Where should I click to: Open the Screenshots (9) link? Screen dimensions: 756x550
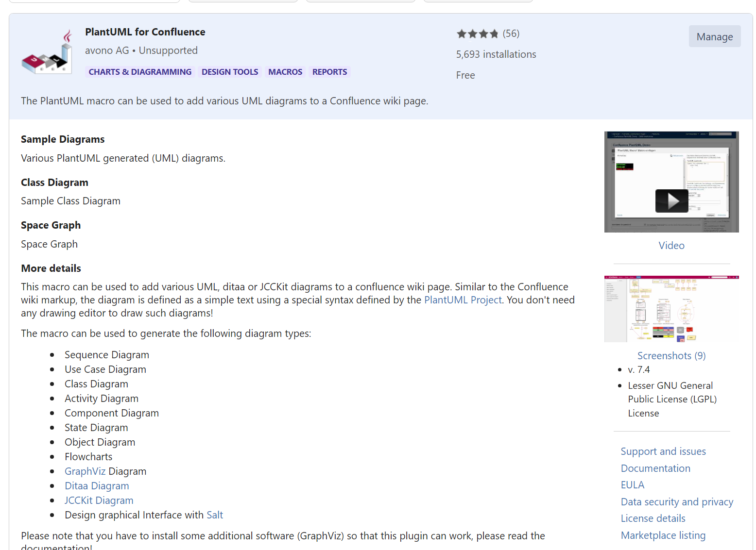click(x=671, y=356)
